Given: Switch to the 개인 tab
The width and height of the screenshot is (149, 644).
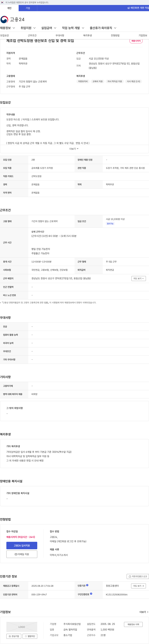Looking at the screenshot, I should [x=9, y=8].
